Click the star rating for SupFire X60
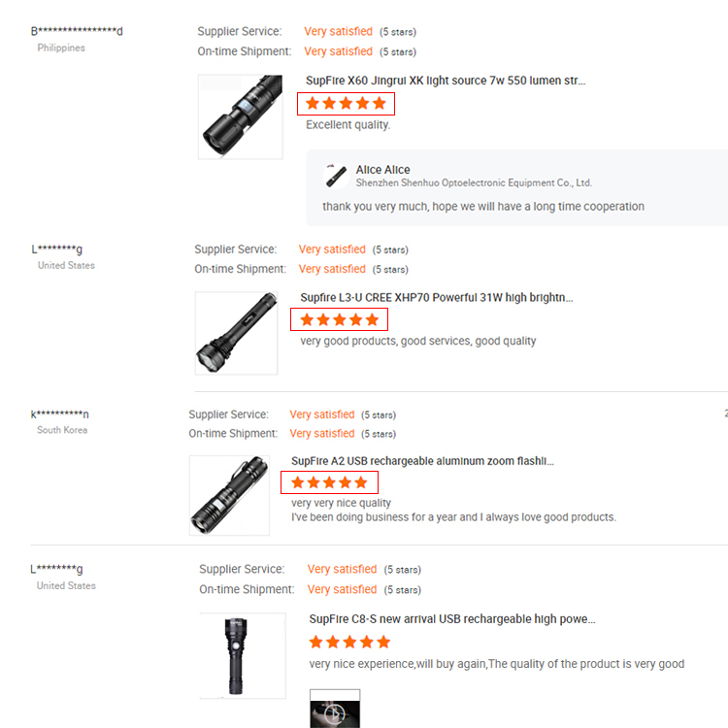 coord(346,103)
